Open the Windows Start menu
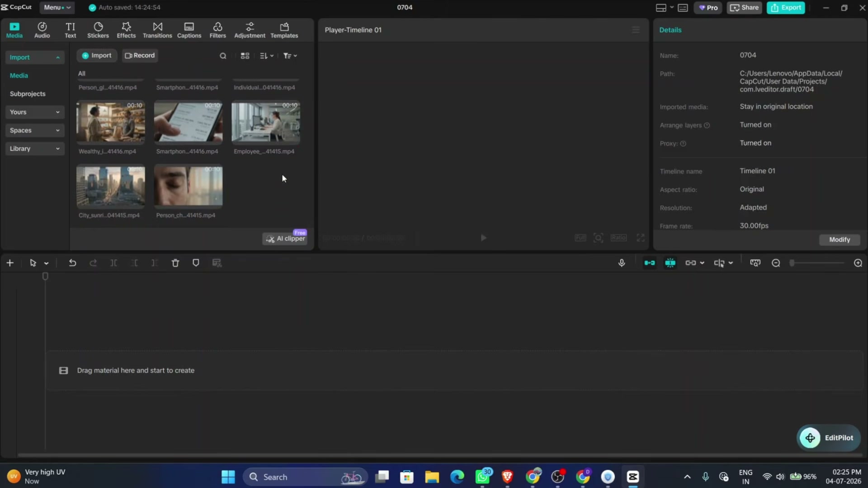Image resolution: width=868 pixels, height=488 pixels. pos(228,477)
